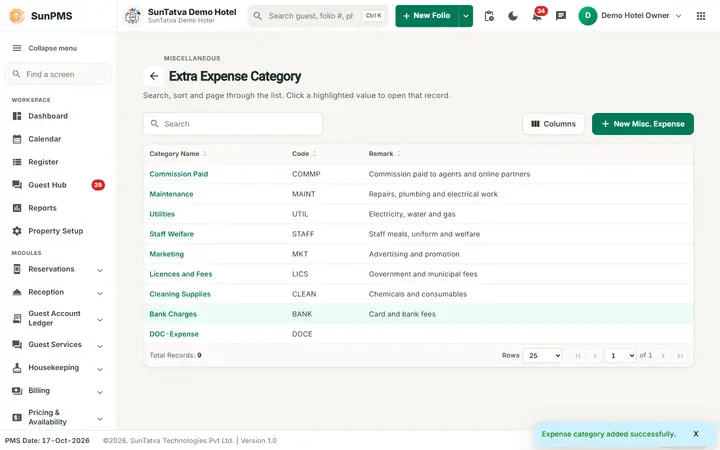Image resolution: width=720 pixels, height=450 pixels.
Task: Click the Total Records count text
Action: click(175, 355)
